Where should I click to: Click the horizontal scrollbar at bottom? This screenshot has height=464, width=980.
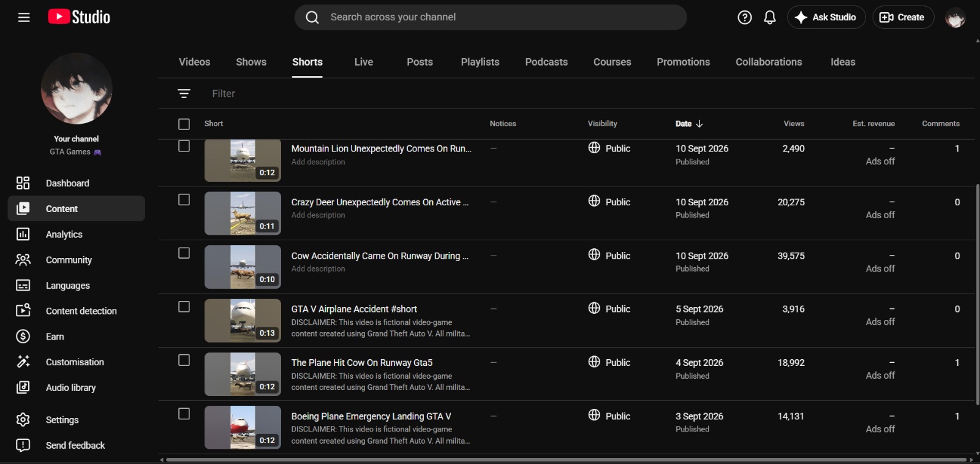[566, 459]
